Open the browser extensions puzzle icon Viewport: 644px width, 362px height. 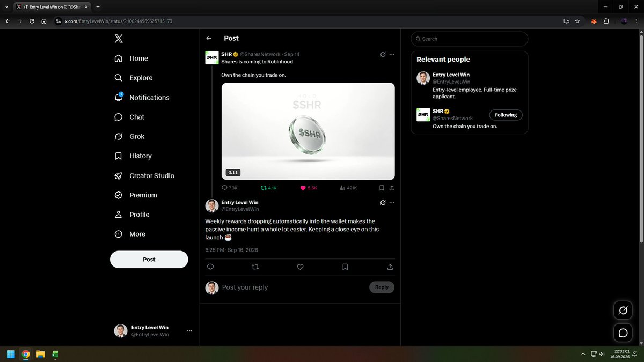coord(606,21)
